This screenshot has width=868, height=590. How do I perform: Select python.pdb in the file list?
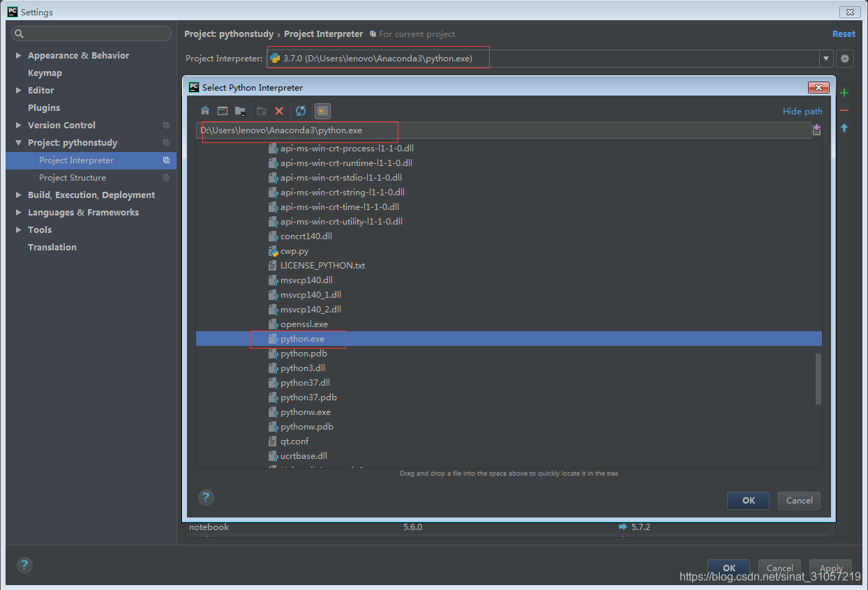[304, 353]
